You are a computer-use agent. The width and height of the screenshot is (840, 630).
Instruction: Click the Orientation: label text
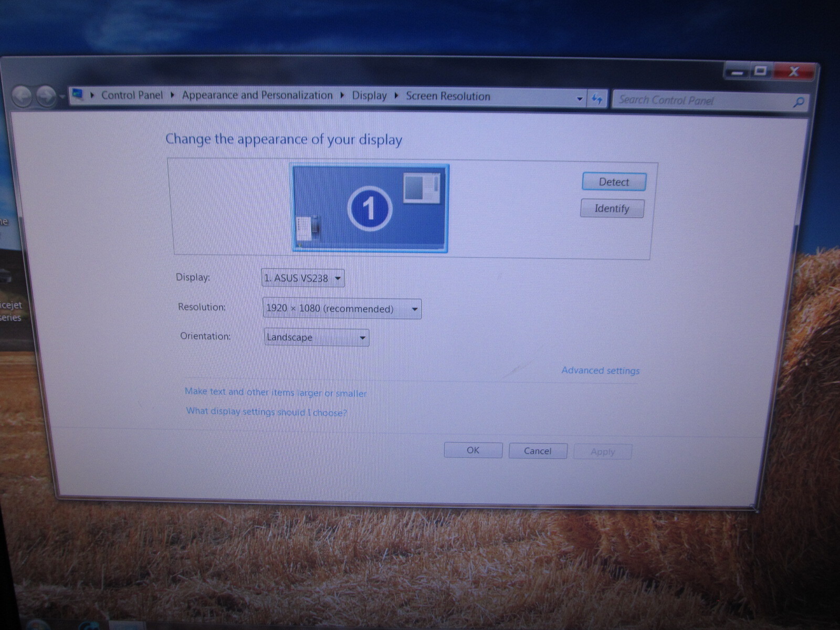pyautogui.click(x=205, y=336)
